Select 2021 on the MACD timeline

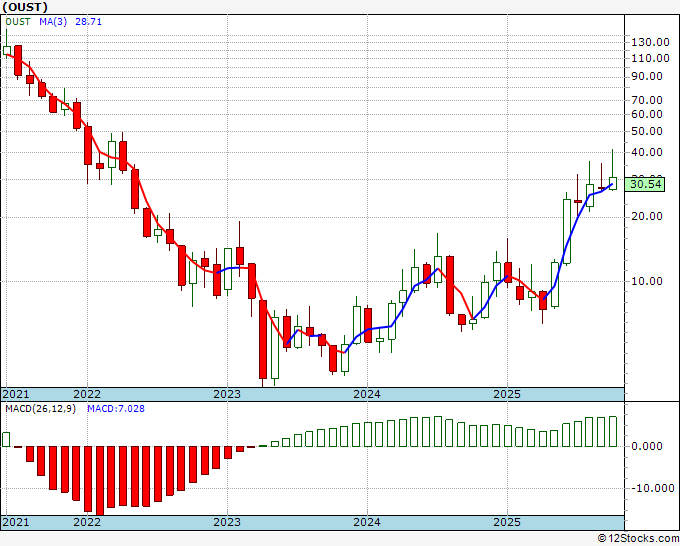click(x=16, y=522)
